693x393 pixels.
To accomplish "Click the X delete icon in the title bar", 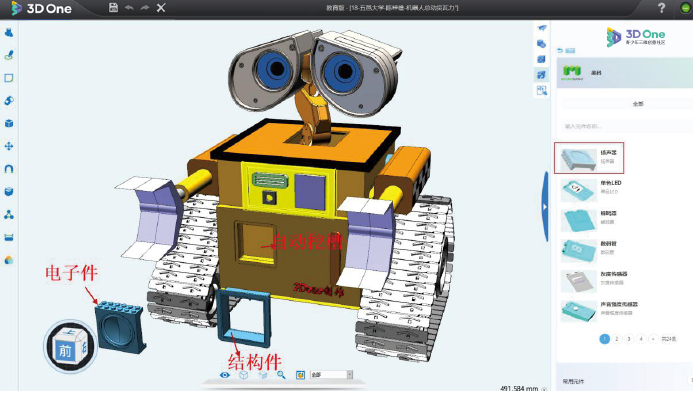I will [161, 8].
